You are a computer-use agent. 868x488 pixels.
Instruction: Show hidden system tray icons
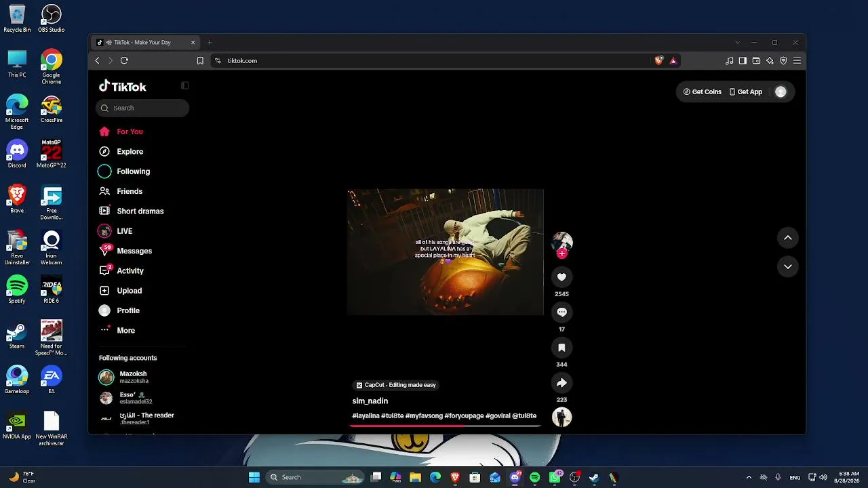click(749, 477)
